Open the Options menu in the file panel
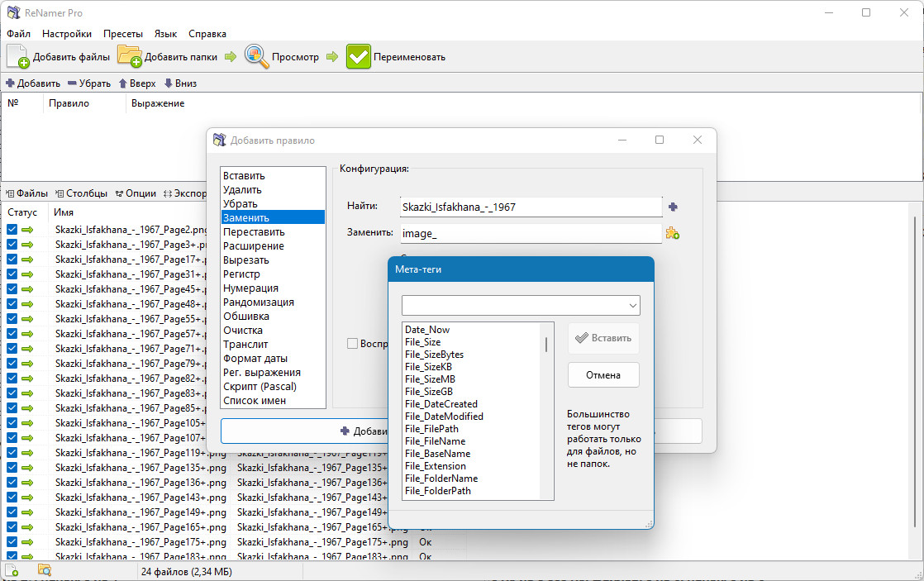This screenshot has height=581, width=924. 136,193
